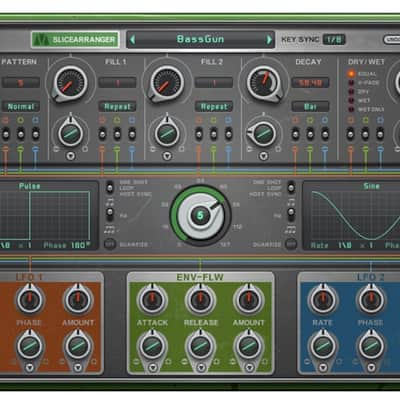The width and height of the screenshot is (400, 400).
Task: Click the Fill 1 modulation amount knob
Action: (x=70, y=133)
